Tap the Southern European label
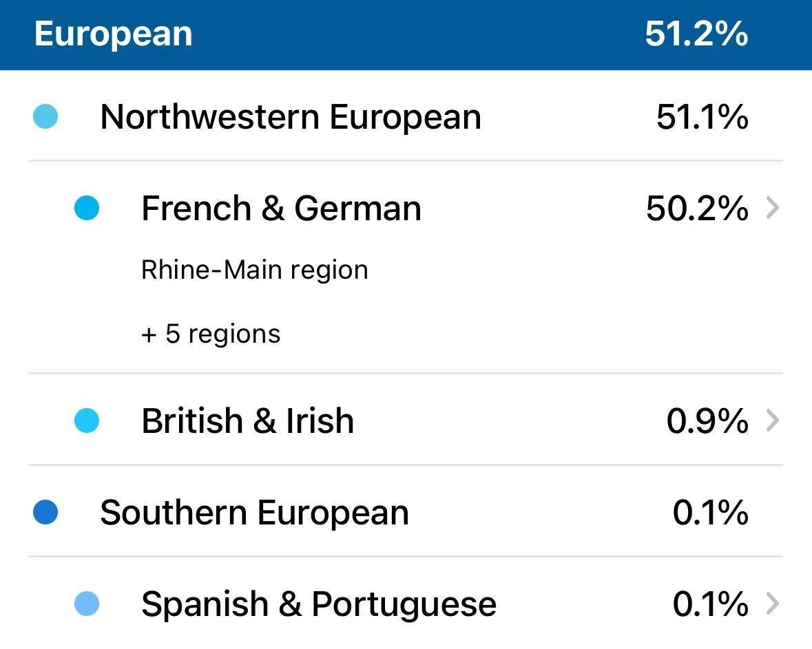The height and width of the screenshot is (649, 812). tap(254, 513)
